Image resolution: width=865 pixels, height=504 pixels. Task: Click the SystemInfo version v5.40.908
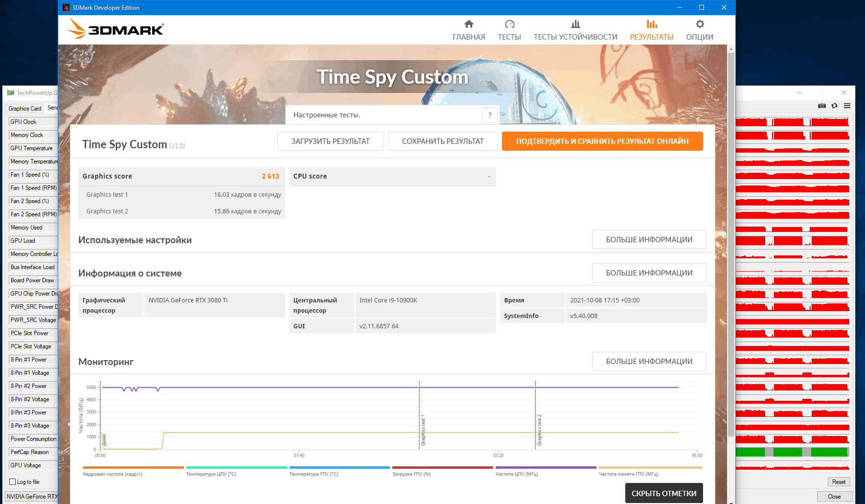click(x=584, y=316)
